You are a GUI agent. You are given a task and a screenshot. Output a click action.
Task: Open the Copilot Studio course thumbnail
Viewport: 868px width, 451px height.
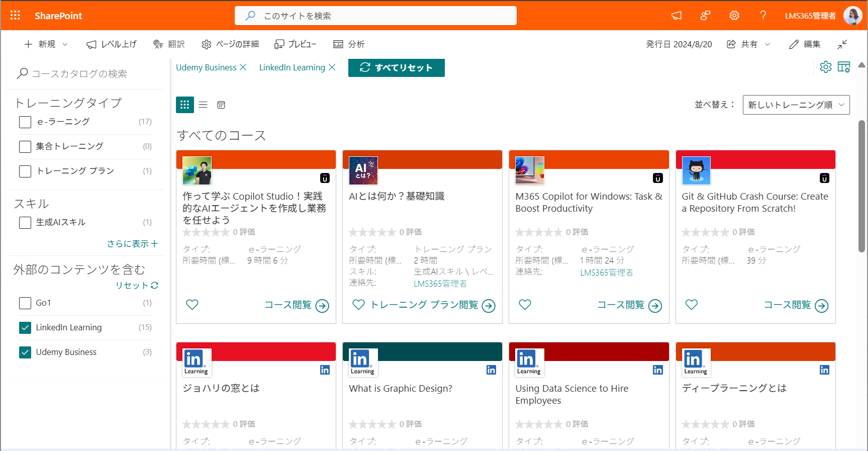197,170
